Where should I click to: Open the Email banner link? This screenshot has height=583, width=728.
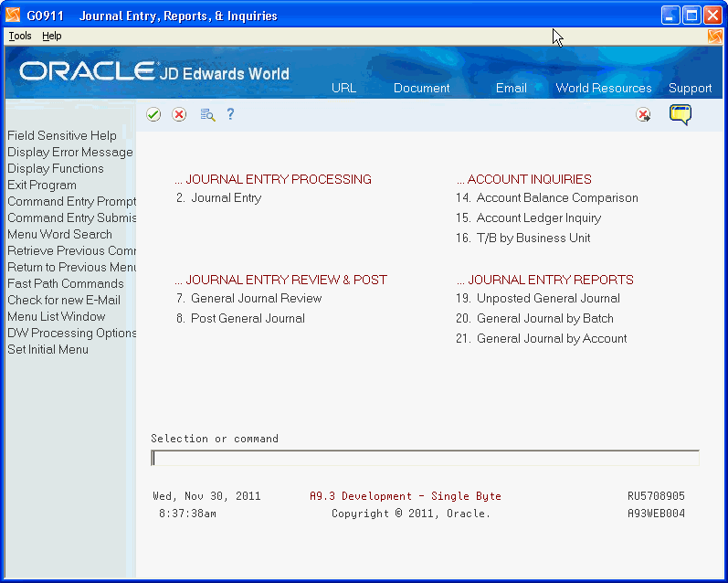(x=512, y=89)
